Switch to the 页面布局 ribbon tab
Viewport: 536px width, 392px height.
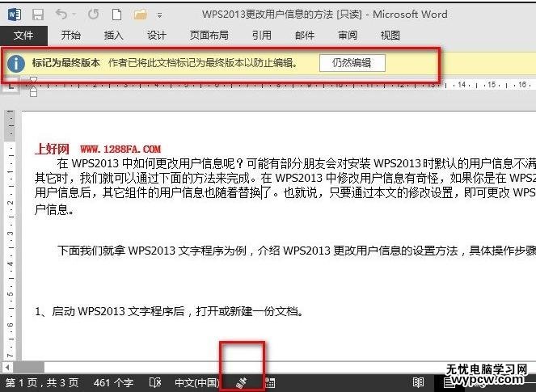[209, 36]
